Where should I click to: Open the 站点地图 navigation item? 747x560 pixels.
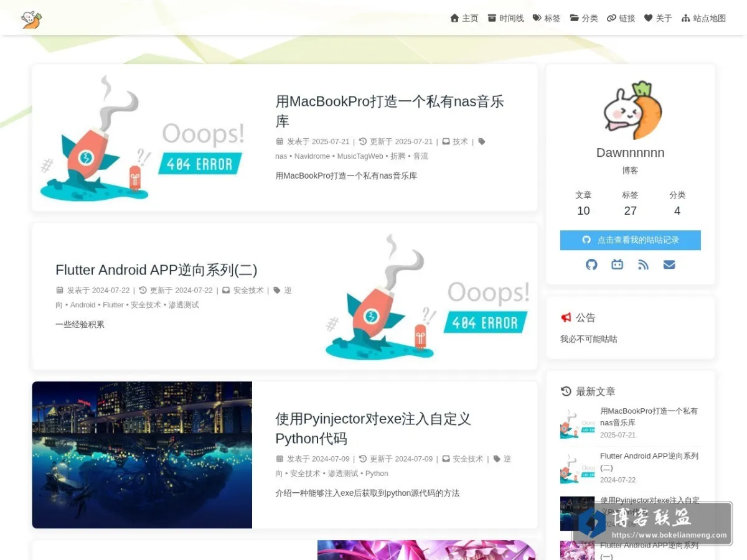point(703,18)
